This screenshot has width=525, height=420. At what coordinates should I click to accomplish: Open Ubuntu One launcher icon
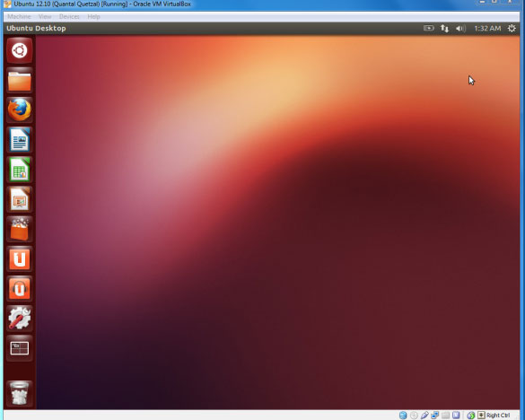[20, 258]
